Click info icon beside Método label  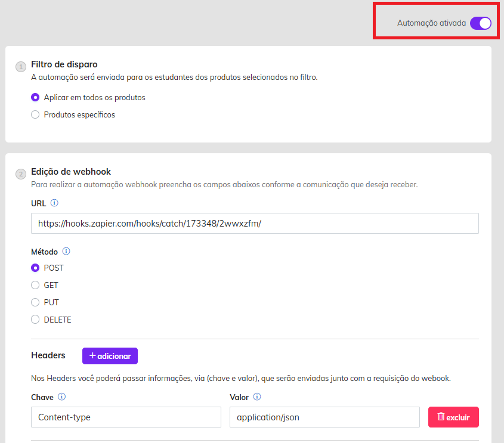tap(66, 251)
